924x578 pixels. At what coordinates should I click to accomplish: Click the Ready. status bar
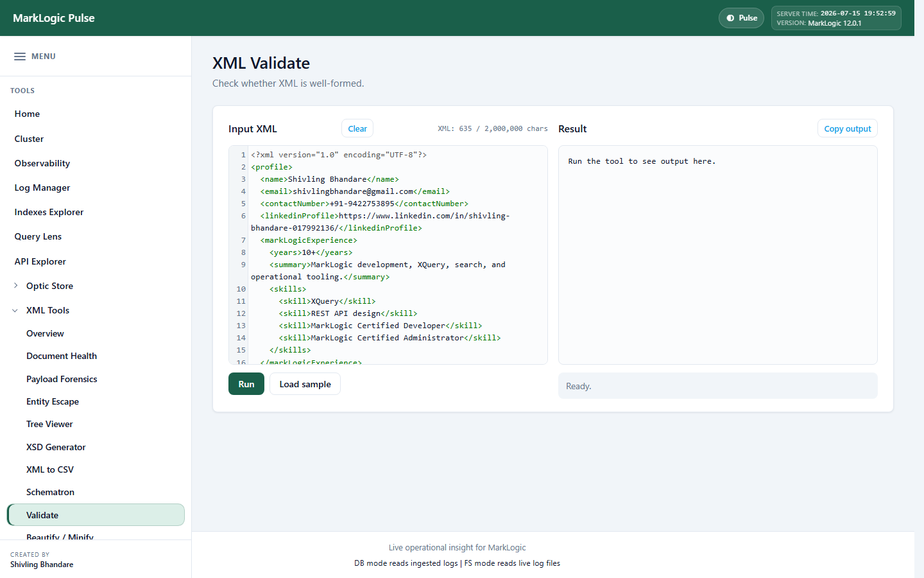718,386
